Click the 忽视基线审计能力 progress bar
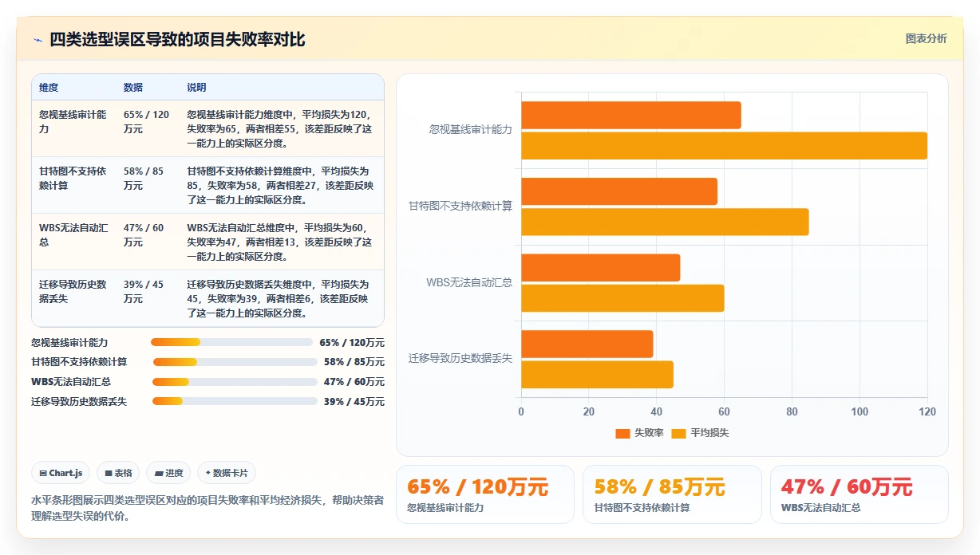Image resolution: width=980 pixels, height=555 pixels. [x=231, y=342]
